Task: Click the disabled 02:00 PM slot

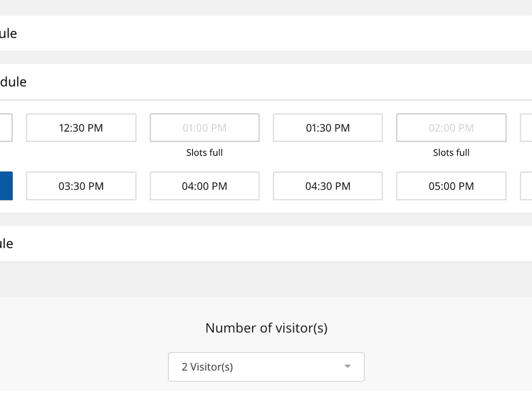Action: point(451,128)
